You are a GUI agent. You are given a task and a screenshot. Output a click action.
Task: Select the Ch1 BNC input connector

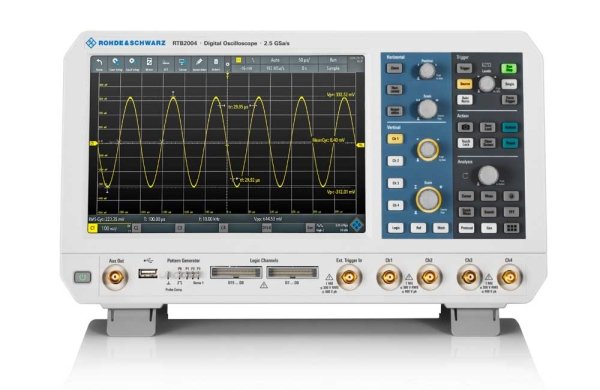coord(389,277)
